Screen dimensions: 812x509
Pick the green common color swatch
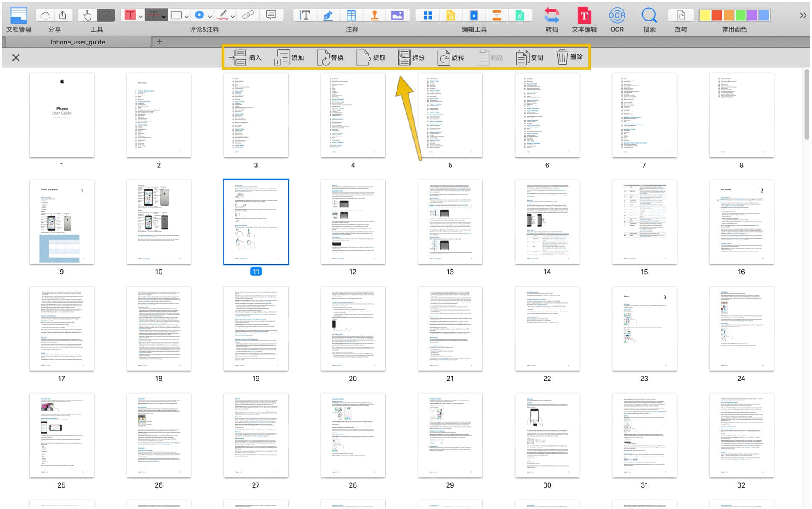click(741, 15)
